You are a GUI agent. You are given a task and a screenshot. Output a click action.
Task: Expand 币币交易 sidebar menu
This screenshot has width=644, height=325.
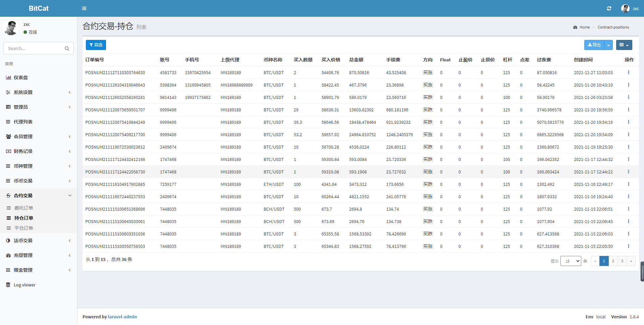point(39,181)
